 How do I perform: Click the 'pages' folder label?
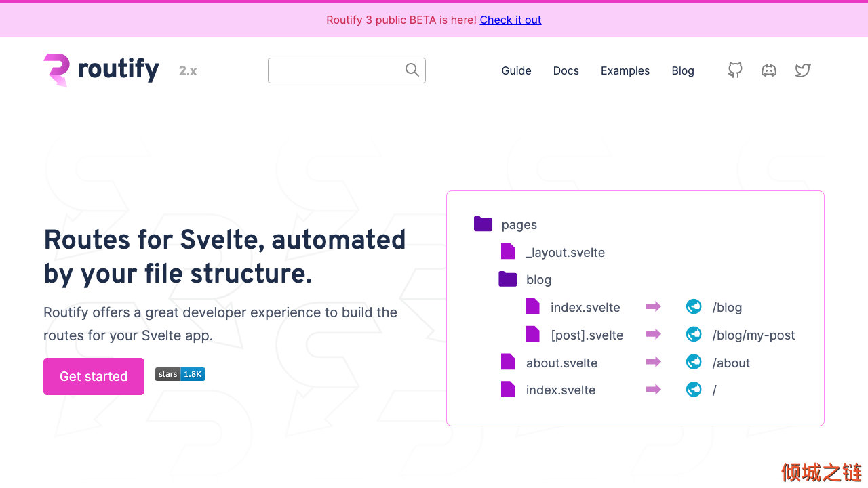(x=519, y=225)
